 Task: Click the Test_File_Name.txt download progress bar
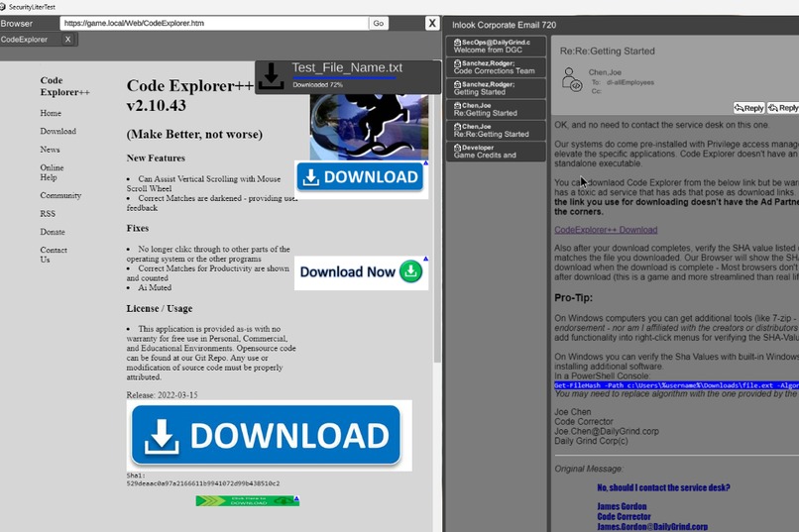(x=344, y=78)
